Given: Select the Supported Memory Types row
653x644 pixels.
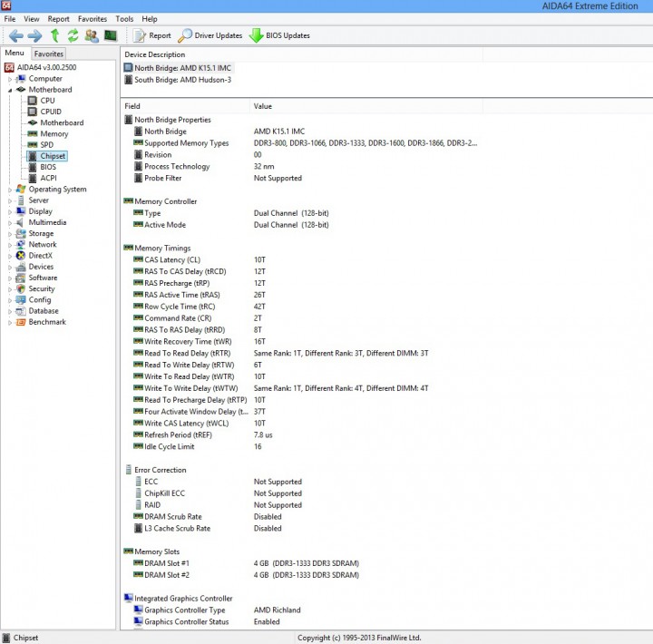Looking at the screenshot, I should pos(306,143).
